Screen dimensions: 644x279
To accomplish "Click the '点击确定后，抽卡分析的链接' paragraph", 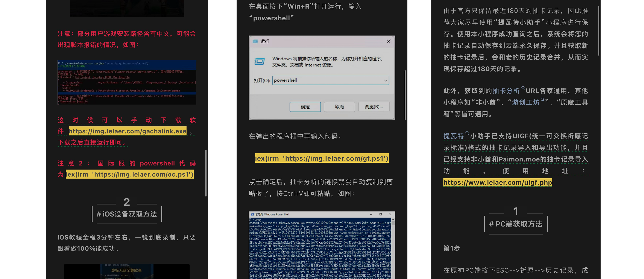I will tap(321, 188).
